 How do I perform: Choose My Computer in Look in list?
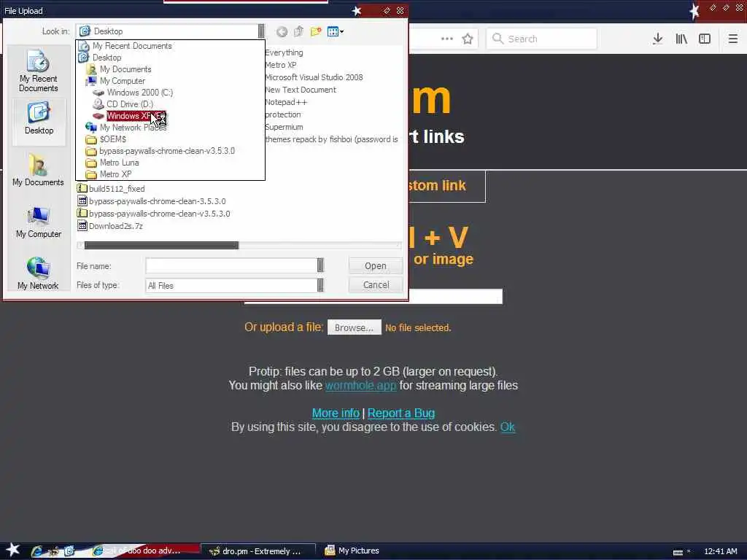pyautogui.click(x=123, y=81)
